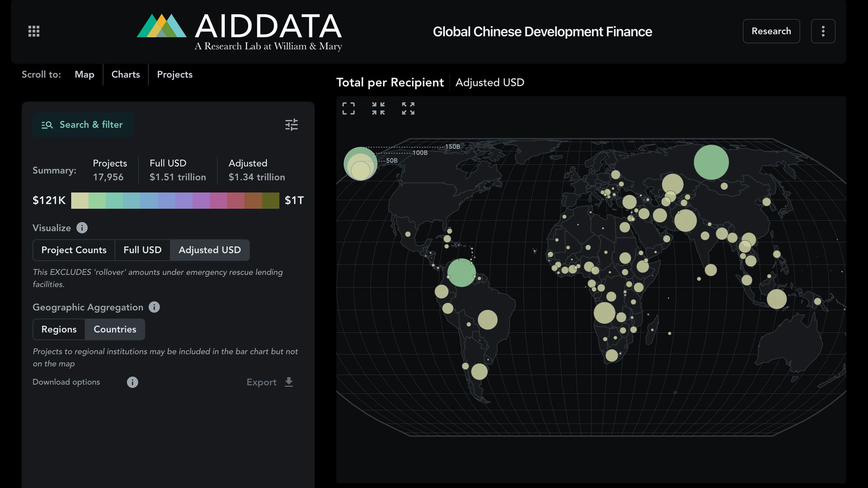Toggle geographic aggregation to Regions
The height and width of the screenshot is (488, 868).
59,329
